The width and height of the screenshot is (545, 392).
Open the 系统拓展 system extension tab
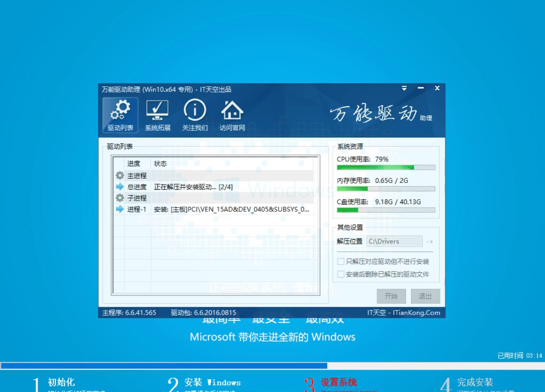tap(158, 115)
